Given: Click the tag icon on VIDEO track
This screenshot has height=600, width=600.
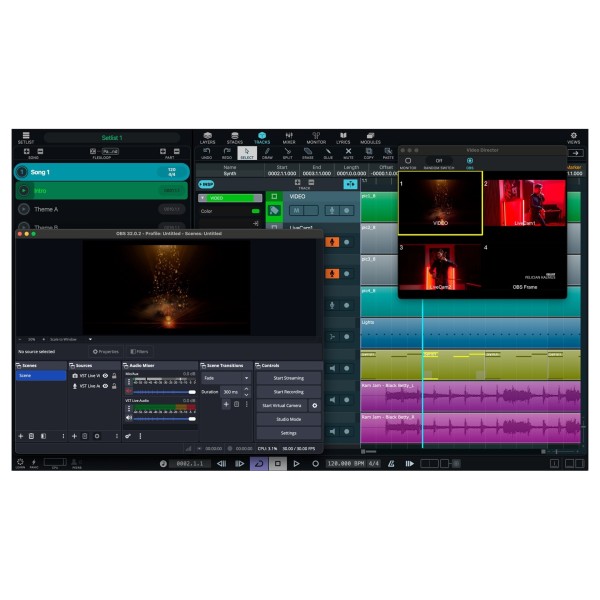Looking at the screenshot, I should click(274, 210).
